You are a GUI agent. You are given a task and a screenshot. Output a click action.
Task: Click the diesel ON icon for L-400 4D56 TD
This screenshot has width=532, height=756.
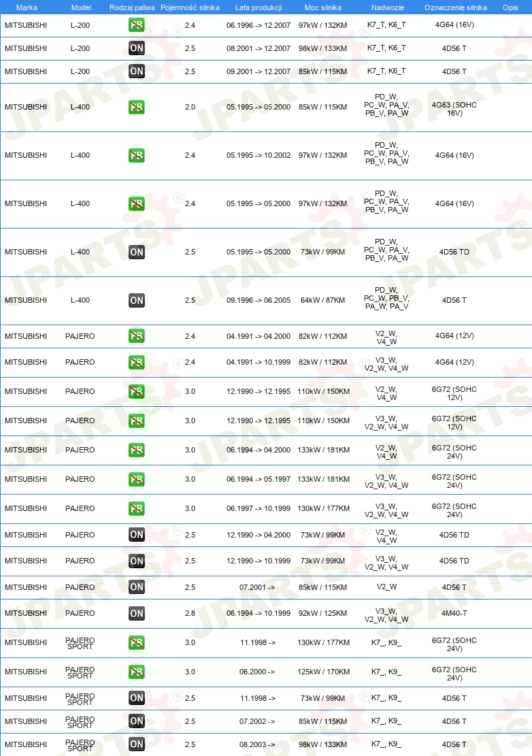click(x=136, y=252)
